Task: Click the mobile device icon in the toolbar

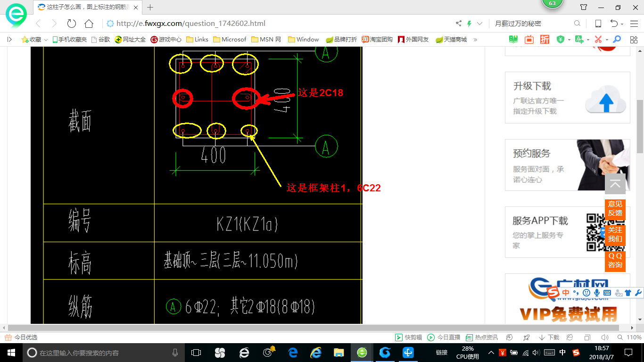Action: [x=598, y=24]
